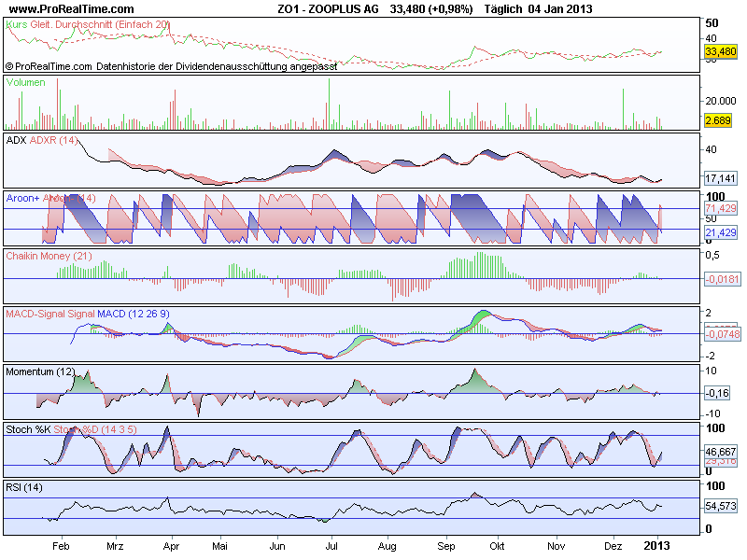
Task: Click the Aroon+ Aroon- (14) label
Action: [x=50, y=198]
